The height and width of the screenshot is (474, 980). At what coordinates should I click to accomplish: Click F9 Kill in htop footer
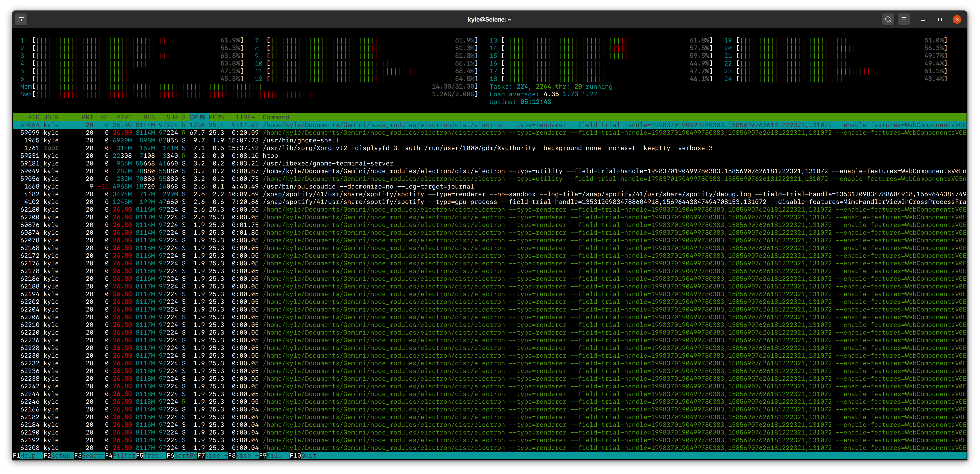point(274,455)
